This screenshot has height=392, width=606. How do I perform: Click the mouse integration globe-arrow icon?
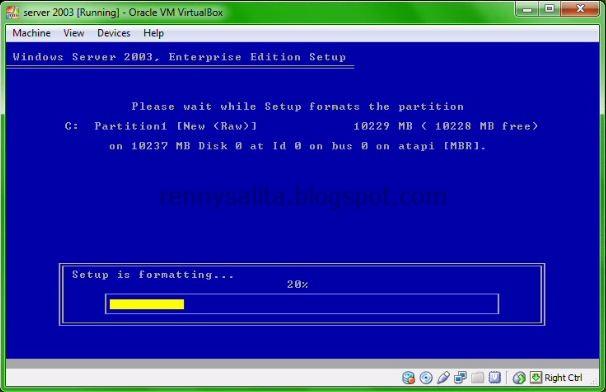click(519, 377)
